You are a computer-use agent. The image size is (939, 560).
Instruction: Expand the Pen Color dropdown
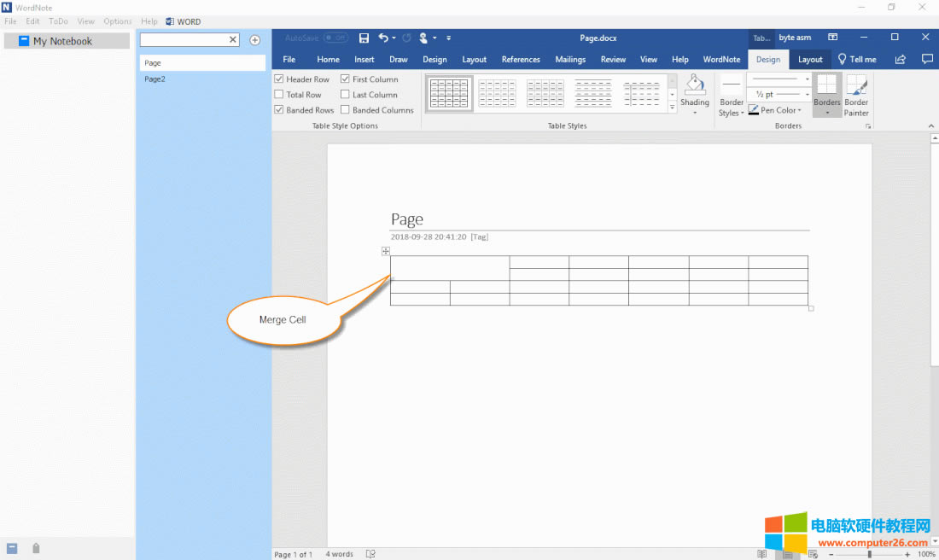[800, 110]
